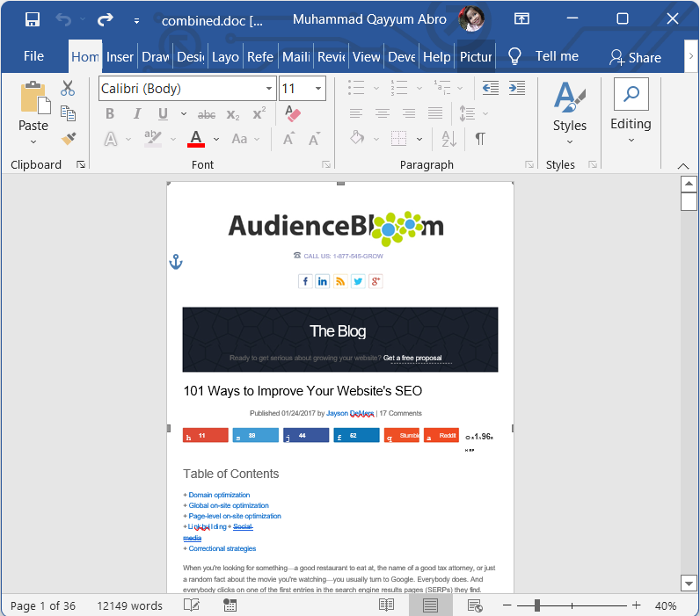Expand underline style options
700x616 pixels.
184,113
